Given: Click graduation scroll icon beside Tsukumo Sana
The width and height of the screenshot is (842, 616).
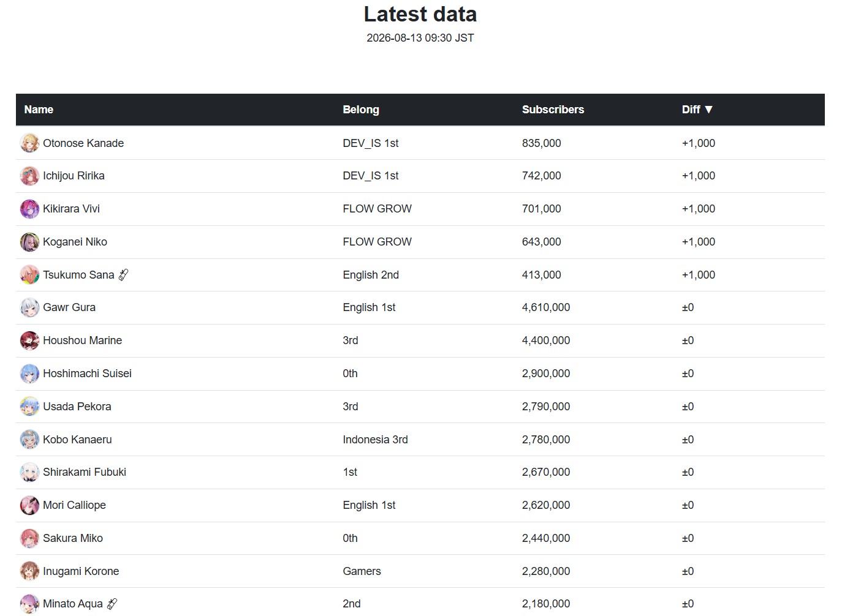Looking at the screenshot, I should point(123,275).
